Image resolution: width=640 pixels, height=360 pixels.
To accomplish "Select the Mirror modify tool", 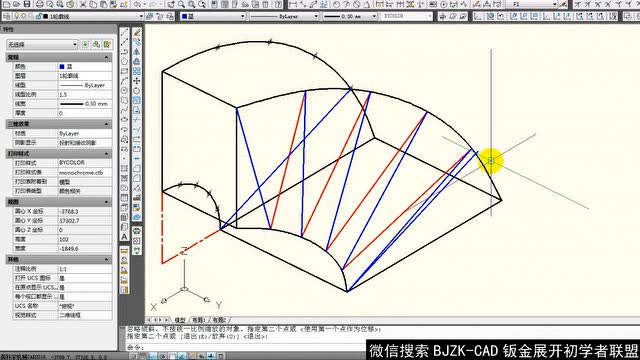I will [x=137, y=52].
